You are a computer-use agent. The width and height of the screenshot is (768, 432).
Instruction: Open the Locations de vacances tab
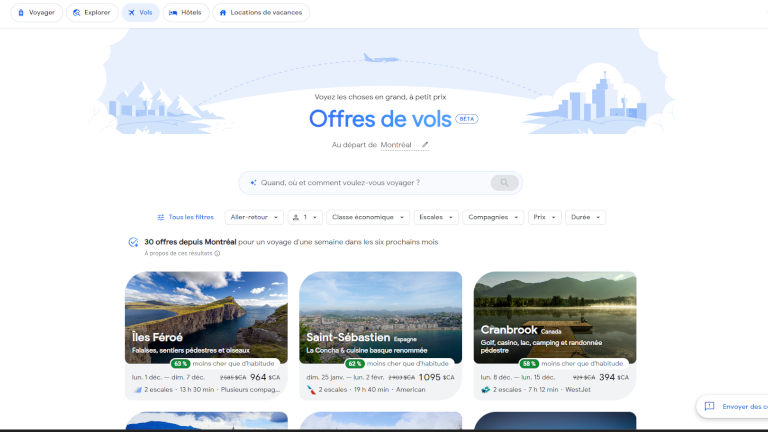pyautogui.click(x=260, y=13)
